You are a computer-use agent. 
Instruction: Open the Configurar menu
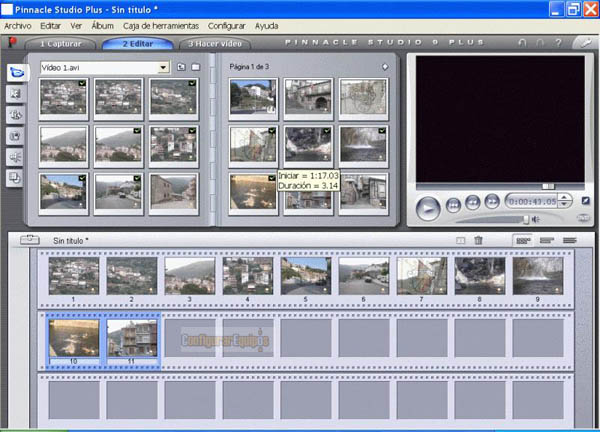click(227, 26)
